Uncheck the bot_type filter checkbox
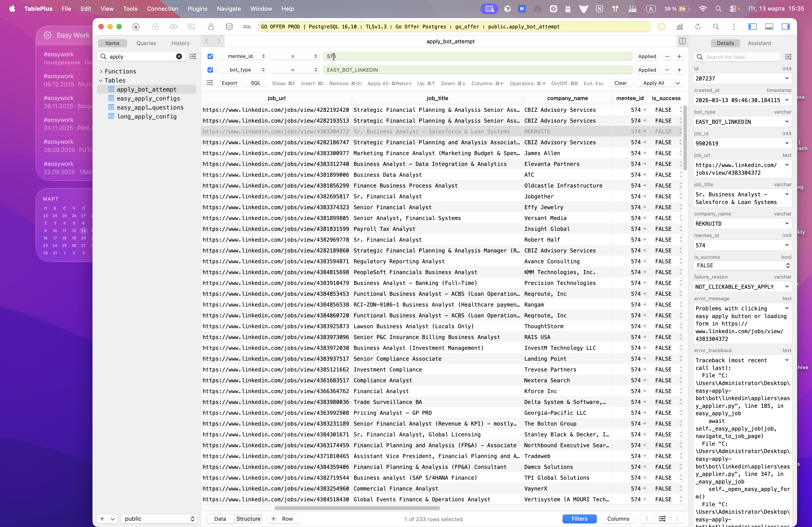Viewport: 812px width, 527px height. click(210, 70)
